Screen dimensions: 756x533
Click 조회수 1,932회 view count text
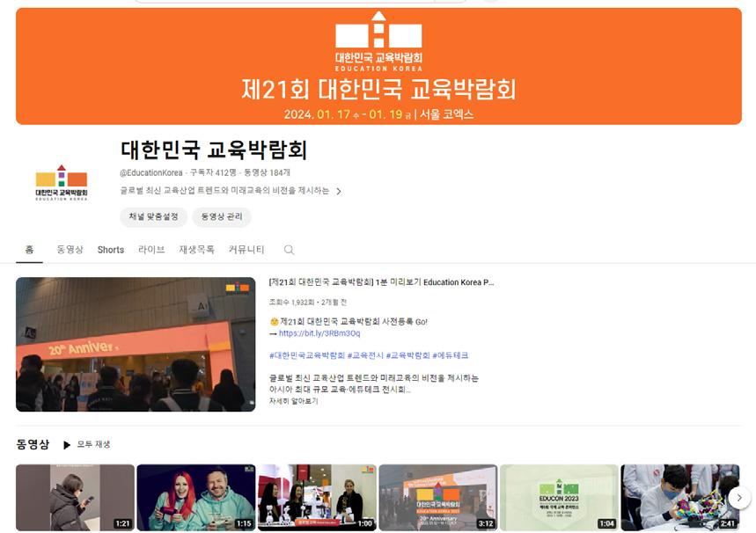coord(291,303)
